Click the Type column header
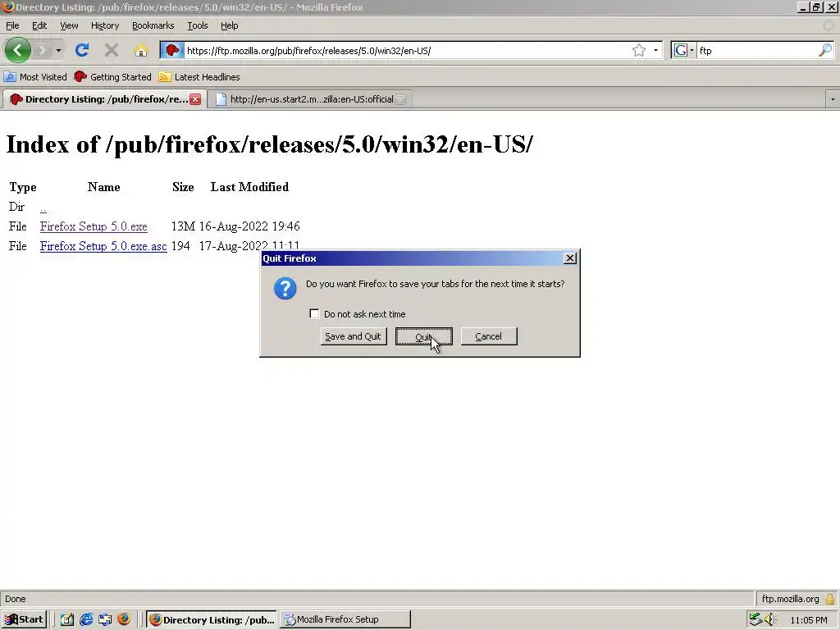This screenshot has height=630, width=840. (23, 187)
